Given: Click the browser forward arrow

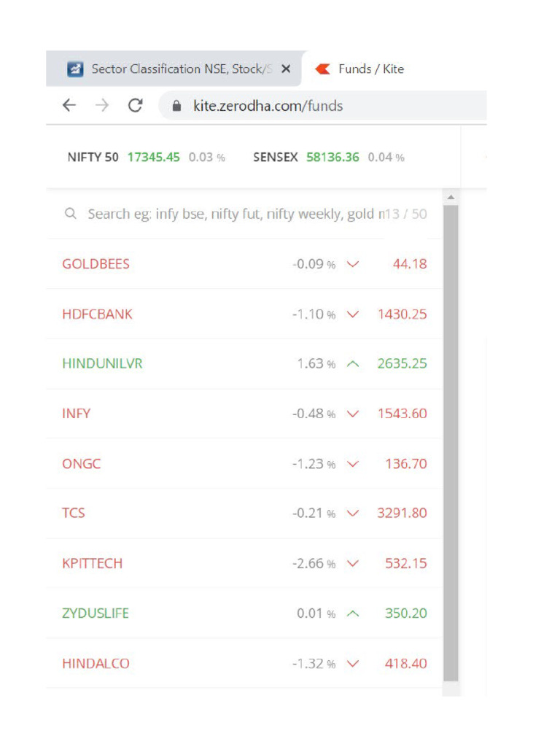Looking at the screenshot, I should coord(102,106).
